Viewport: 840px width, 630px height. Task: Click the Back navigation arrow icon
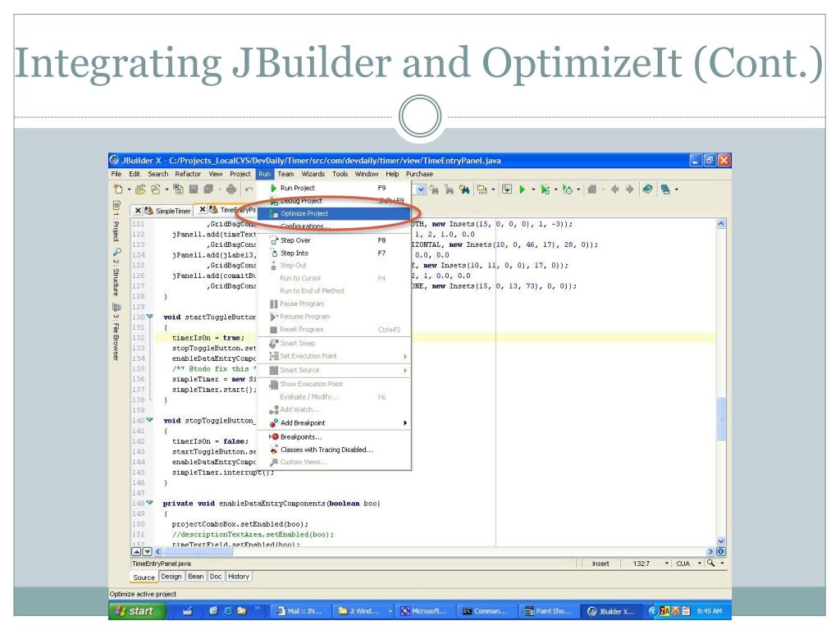(615, 189)
